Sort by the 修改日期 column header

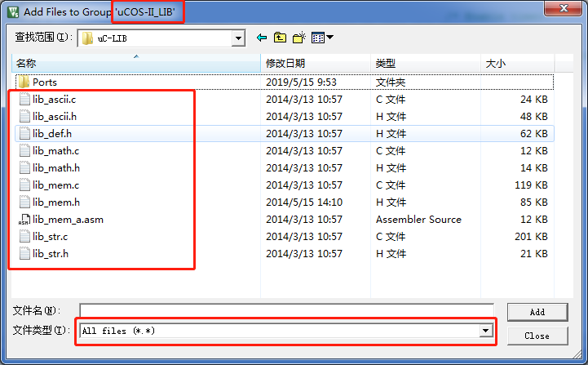(x=316, y=63)
